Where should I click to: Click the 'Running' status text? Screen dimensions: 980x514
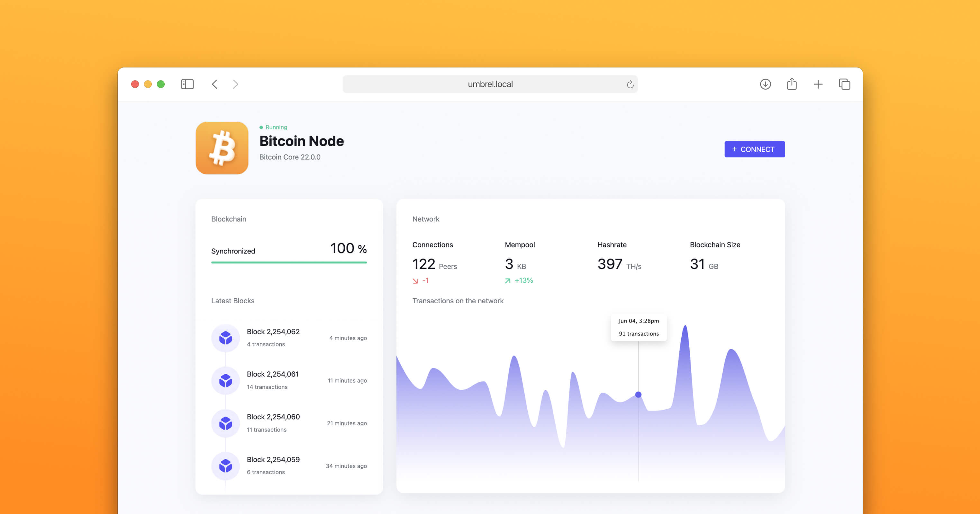pyautogui.click(x=276, y=127)
